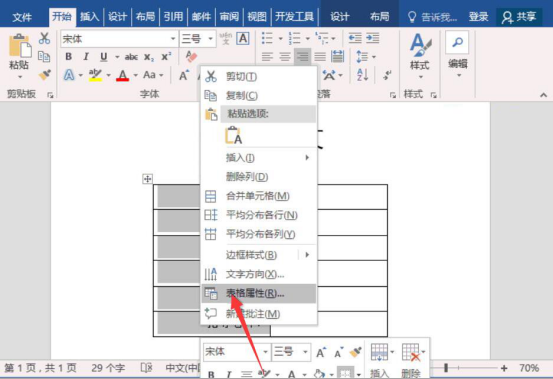The width and height of the screenshot is (553, 379).
Task: Align text right in paragraph group
Action: point(303,56)
